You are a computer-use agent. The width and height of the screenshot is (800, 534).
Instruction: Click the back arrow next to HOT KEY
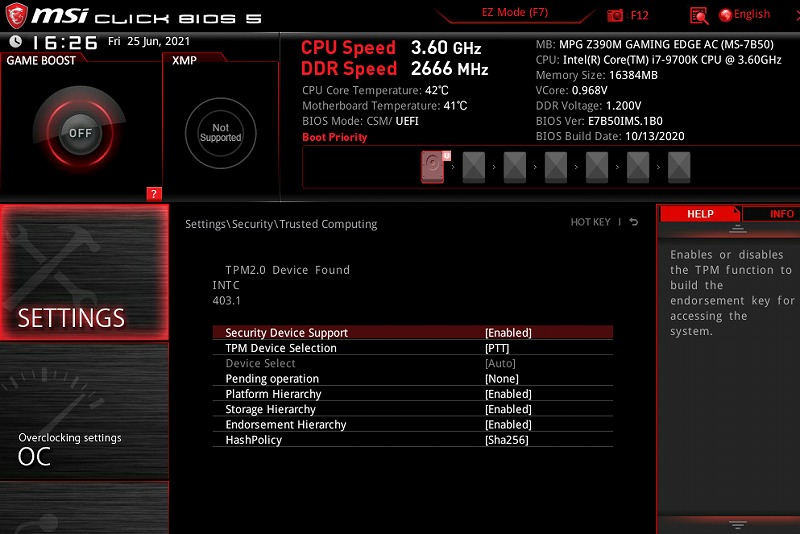pos(634,222)
